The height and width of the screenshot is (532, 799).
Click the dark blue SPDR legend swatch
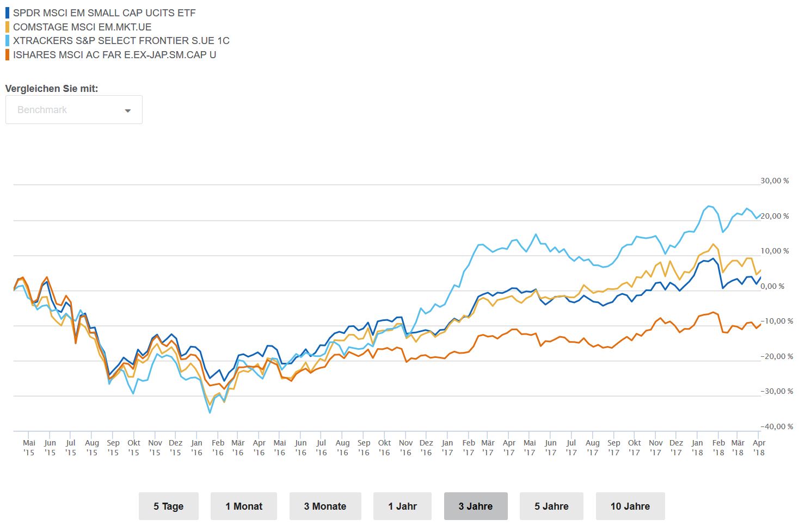[x=7, y=13]
